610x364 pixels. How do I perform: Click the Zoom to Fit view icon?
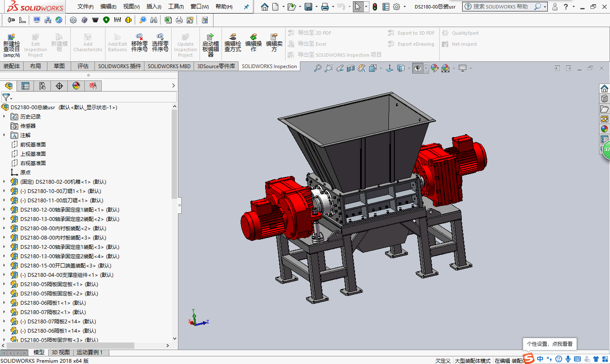click(317, 68)
